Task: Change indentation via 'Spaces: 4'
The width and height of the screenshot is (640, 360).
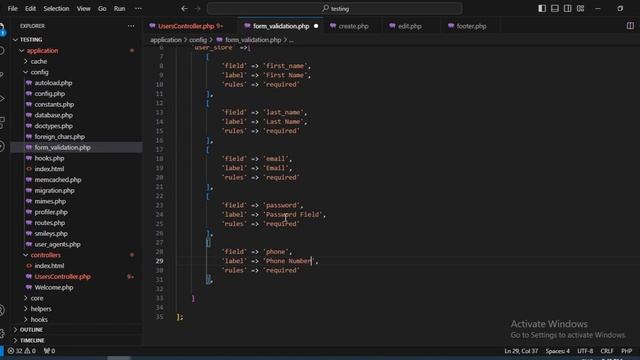Action: [x=558, y=351]
